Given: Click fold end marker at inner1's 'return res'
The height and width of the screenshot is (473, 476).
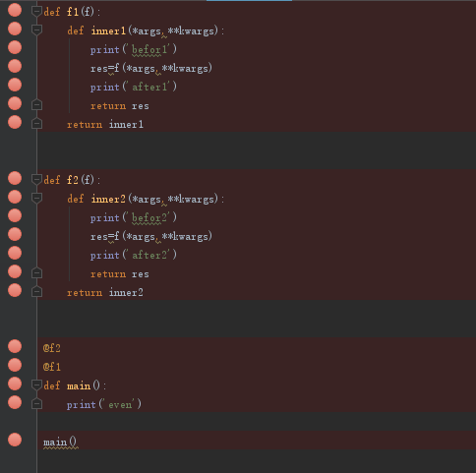Looking at the screenshot, I should point(36,104).
